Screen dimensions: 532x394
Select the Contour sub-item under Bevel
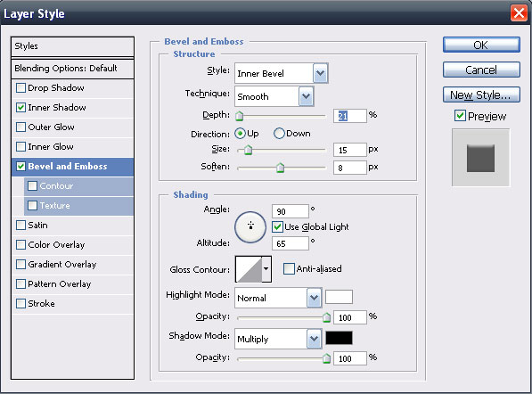(x=78, y=186)
